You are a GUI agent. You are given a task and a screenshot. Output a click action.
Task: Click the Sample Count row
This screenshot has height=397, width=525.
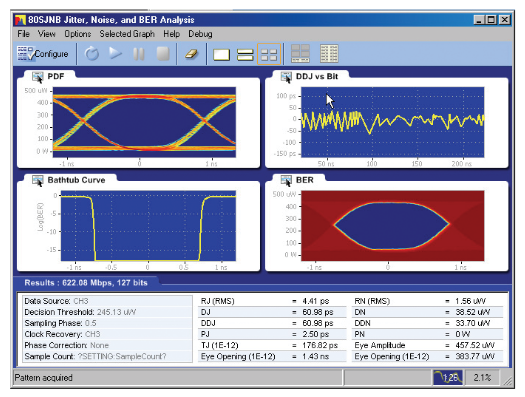click(x=107, y=356)
